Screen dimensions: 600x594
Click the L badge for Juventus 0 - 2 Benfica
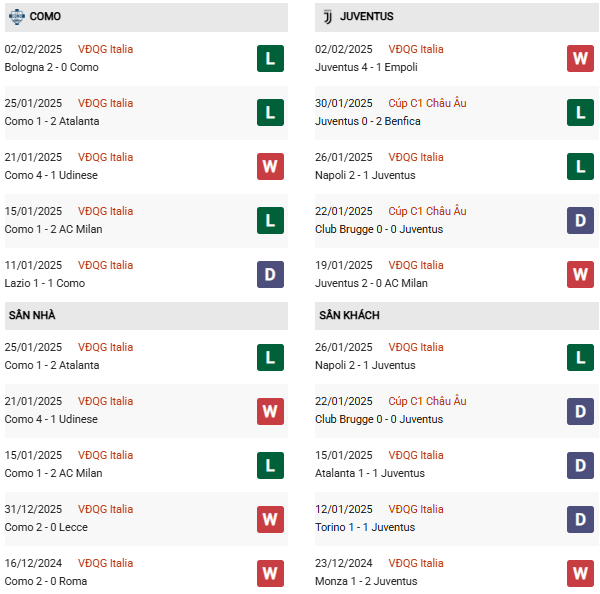580,112
